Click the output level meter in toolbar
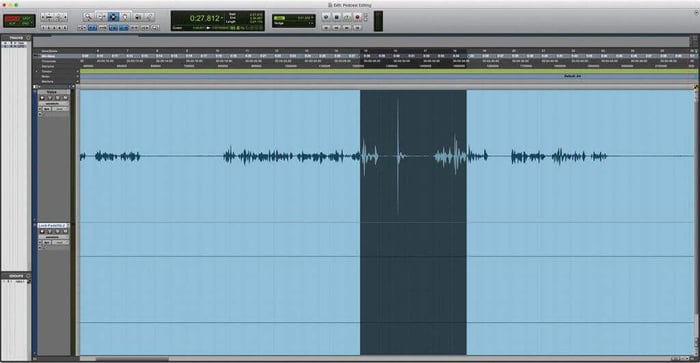 click(x=379, y=21)
